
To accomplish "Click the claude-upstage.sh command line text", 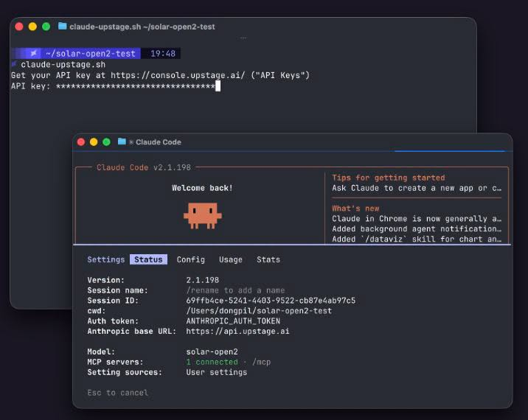I will [63, 64].
